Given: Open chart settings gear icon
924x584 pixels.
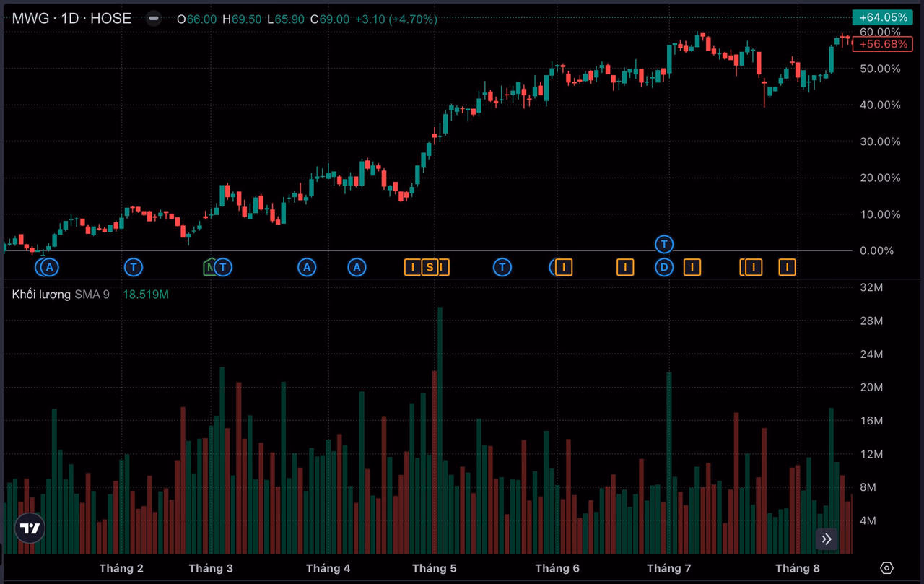Looking at the screenshot, I should click(x=887, y=568).
